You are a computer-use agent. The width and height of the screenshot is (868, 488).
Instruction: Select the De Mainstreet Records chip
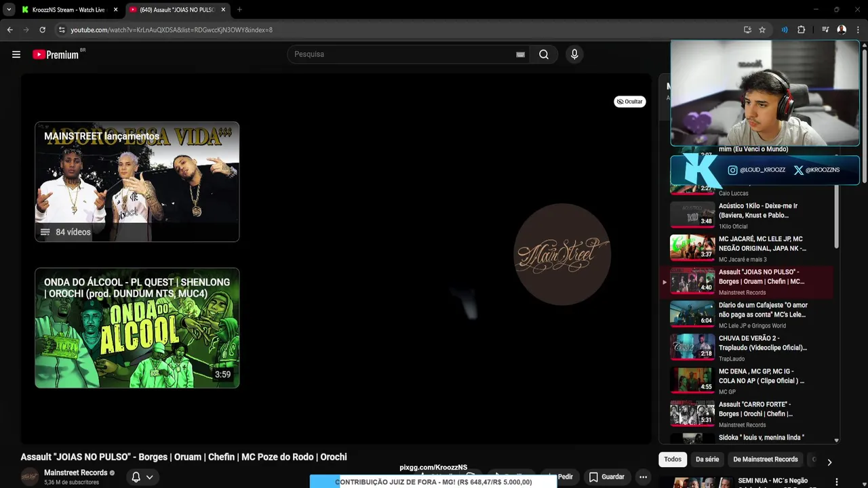(766, 460)
